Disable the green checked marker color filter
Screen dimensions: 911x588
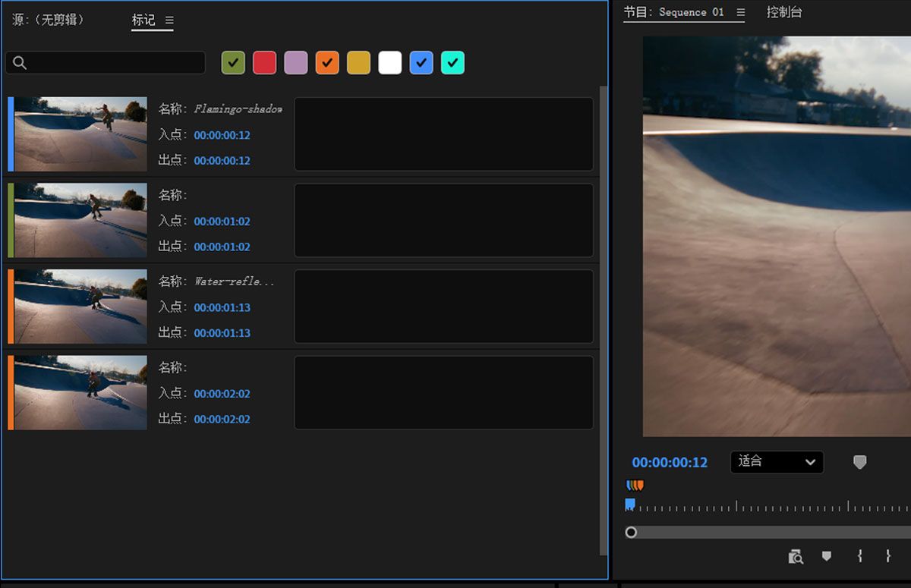tap(233, 62)
